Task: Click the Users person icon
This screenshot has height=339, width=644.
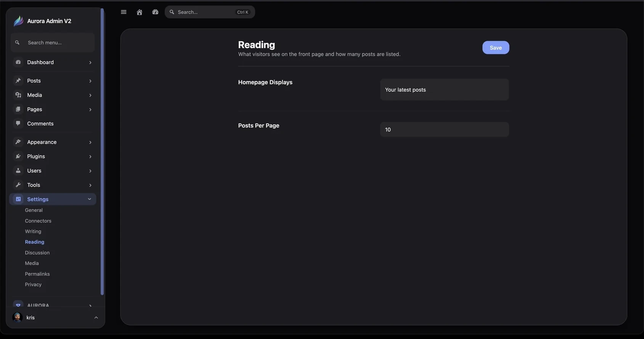Action: [18, 171]
